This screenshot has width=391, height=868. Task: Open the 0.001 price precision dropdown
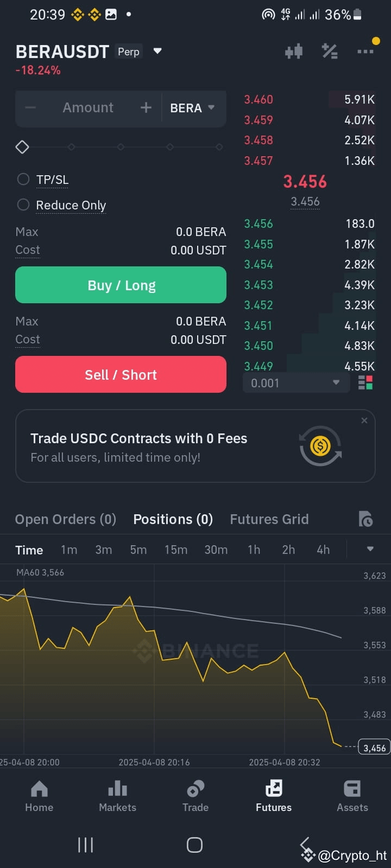(296, 383)
